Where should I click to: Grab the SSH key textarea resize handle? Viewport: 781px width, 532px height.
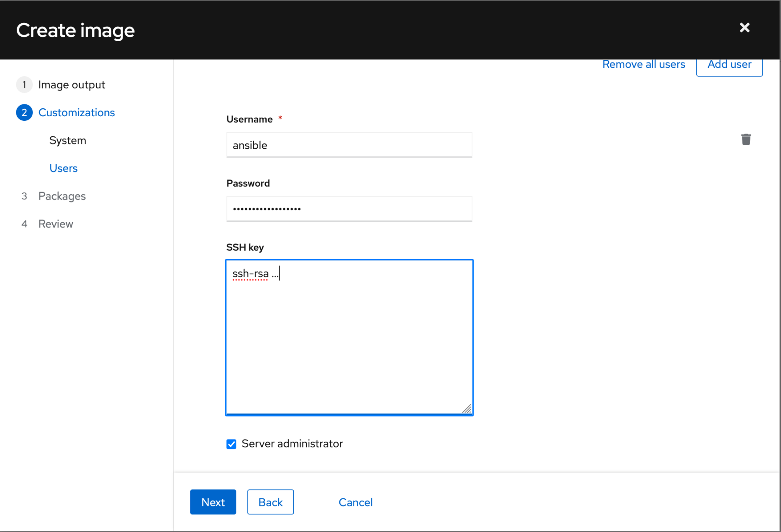click(467, 410)
